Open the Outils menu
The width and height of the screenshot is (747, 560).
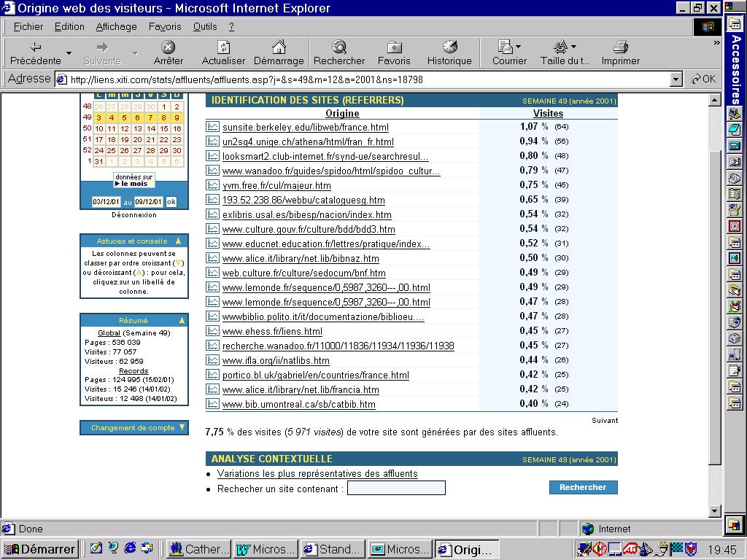click(205, 27)
